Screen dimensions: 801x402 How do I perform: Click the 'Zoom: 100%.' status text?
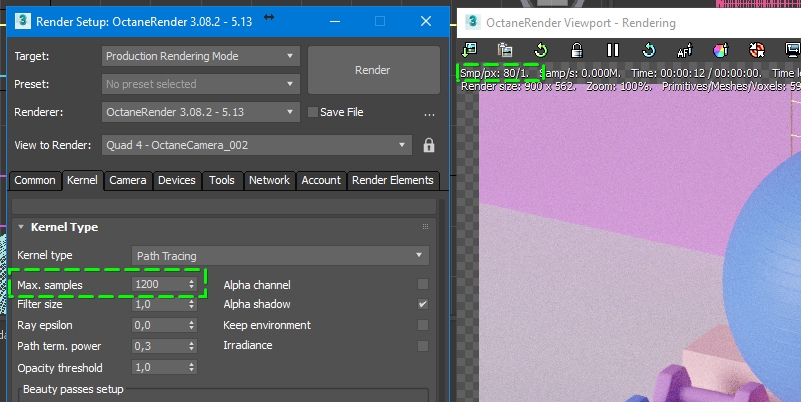619,86
